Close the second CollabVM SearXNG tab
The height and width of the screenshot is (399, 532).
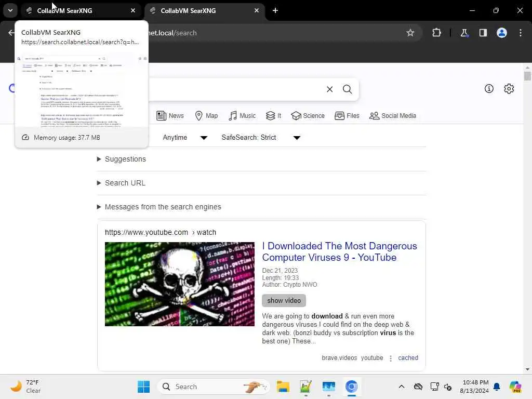[x=257, y=10]
